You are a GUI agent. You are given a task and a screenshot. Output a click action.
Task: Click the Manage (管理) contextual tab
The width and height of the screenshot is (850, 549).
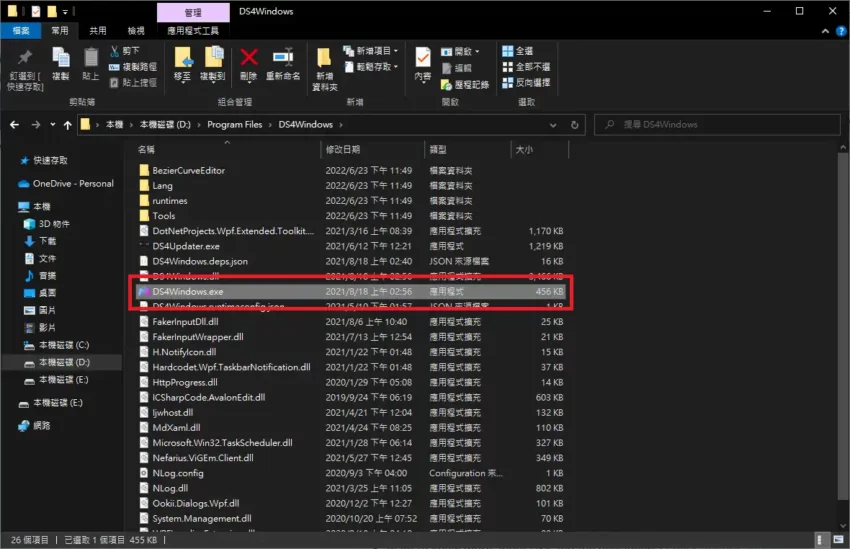click(193, 11)
